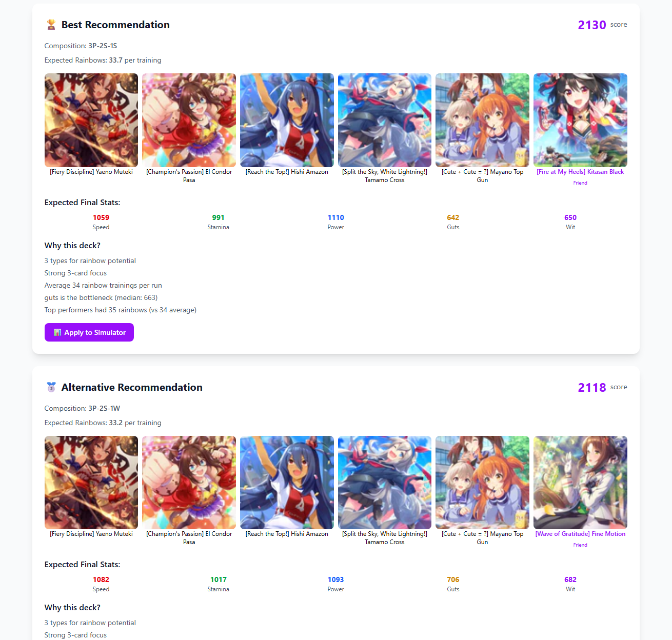Image resolution: width=672 pixels, height=640 pixels.
Task: Click the silver medal icon beside Alternative Recommendation
Action: click(51, 387)
